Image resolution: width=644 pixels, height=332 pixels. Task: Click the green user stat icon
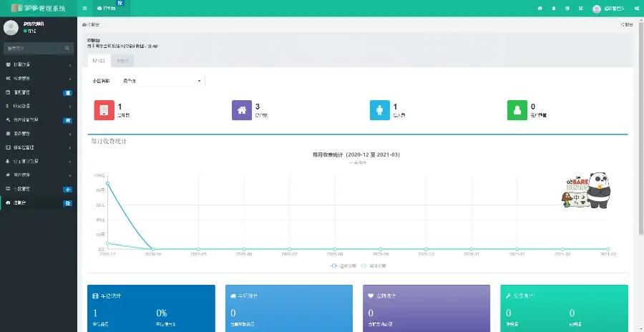pos(517,110)
